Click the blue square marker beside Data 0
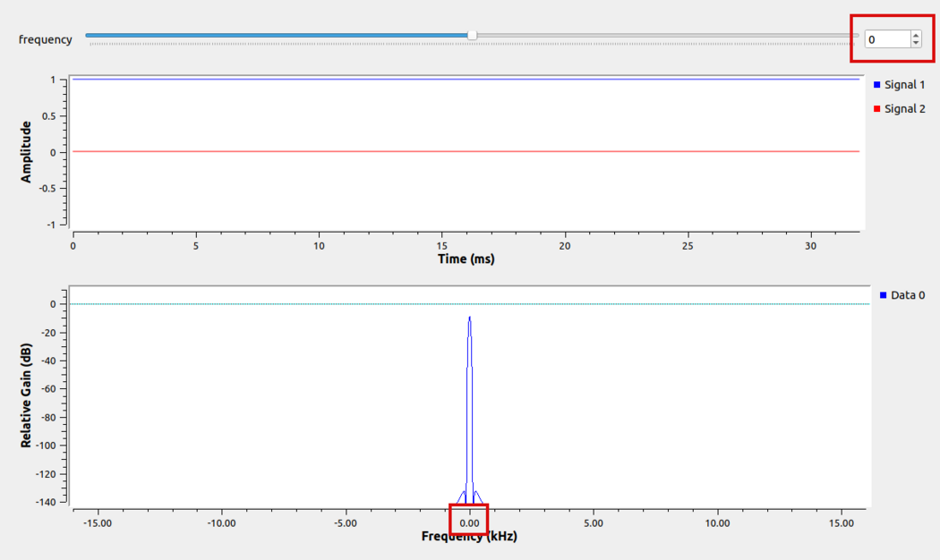940x560 pixels. pos(884,295)
